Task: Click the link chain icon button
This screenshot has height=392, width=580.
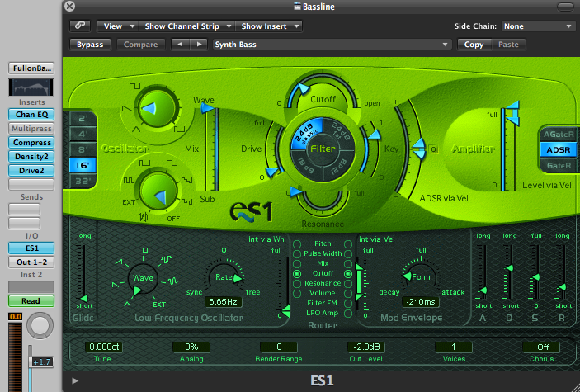Action: (80, 26)
